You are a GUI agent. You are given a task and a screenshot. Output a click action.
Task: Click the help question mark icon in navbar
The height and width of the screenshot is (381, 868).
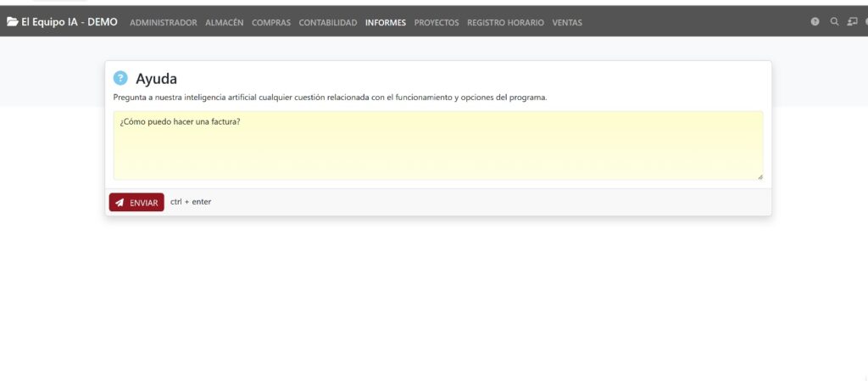(x=815, y=22)
